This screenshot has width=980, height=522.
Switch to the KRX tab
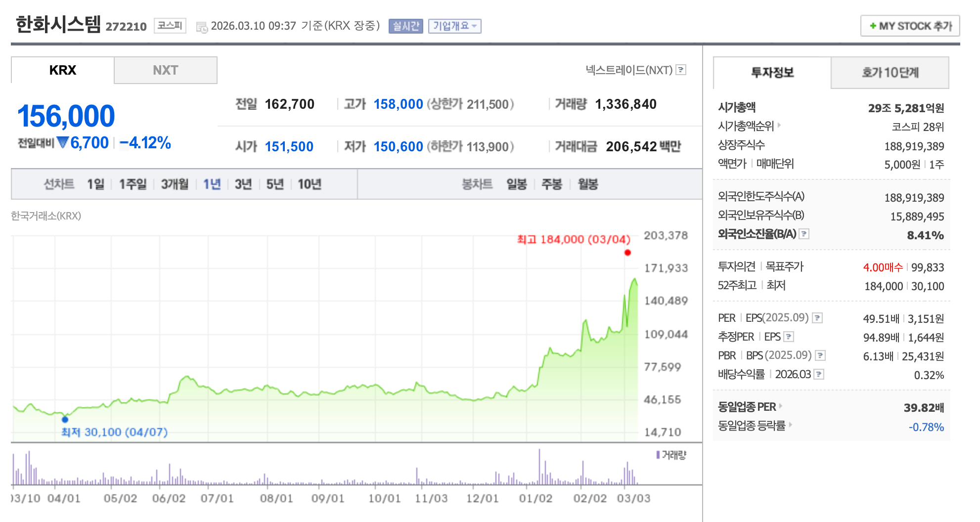(x=63, y=70)
